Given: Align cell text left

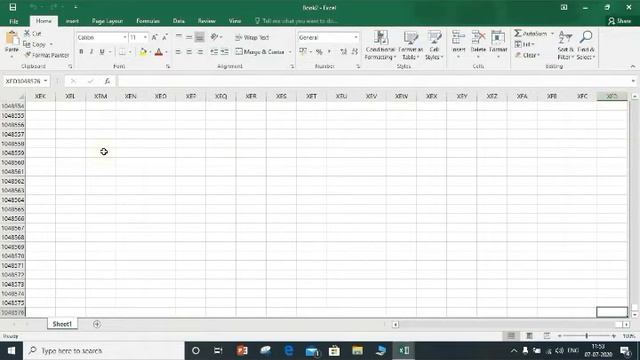Looking at the screenshot, I should click(x=178, y=52).
